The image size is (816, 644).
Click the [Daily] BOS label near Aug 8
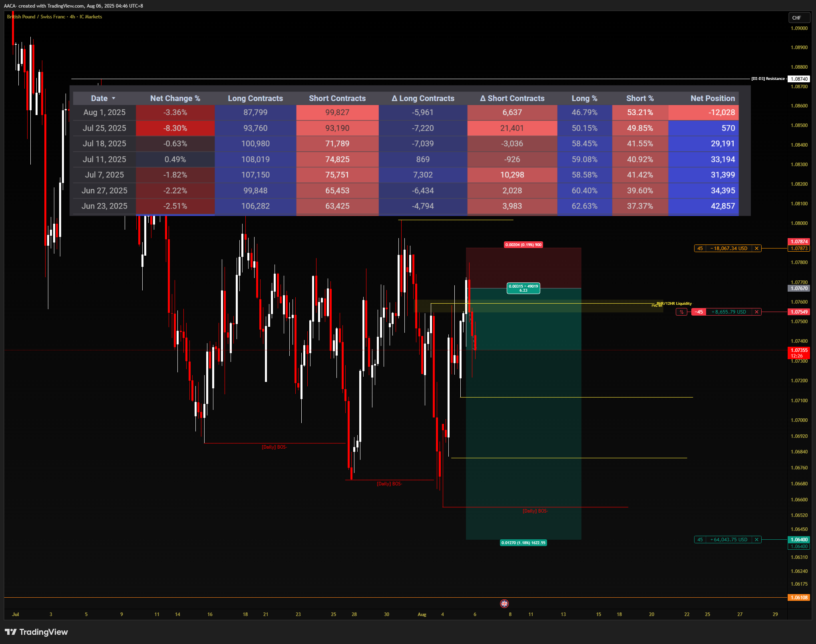click(x=535, y=511)
